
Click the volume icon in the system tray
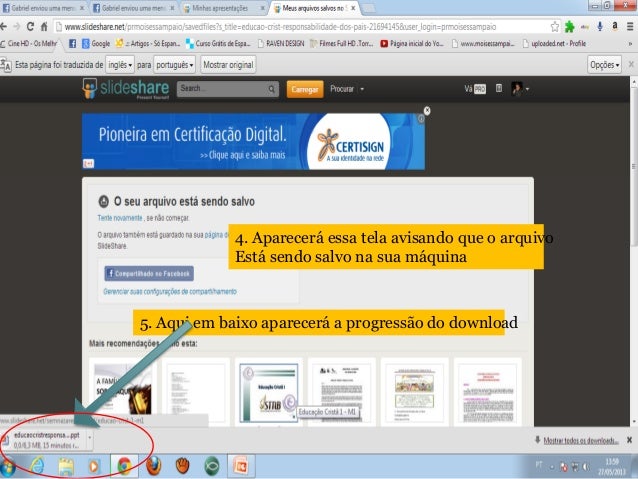(x=586, y=467)
